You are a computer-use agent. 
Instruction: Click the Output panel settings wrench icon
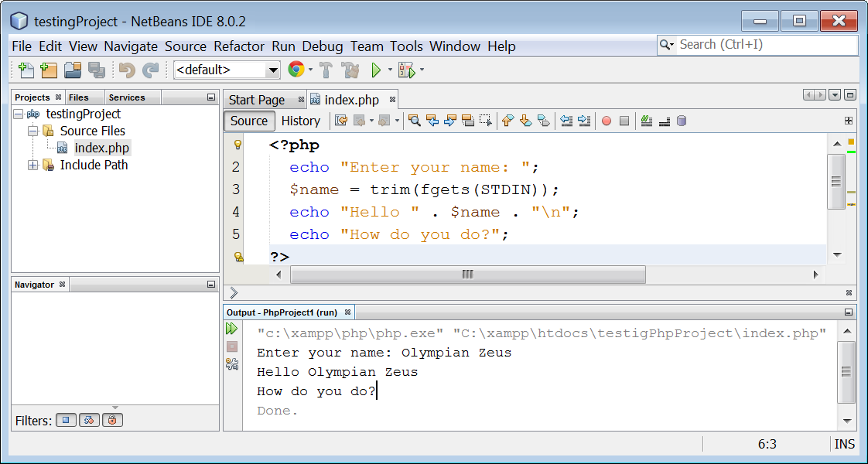[232, 364]
